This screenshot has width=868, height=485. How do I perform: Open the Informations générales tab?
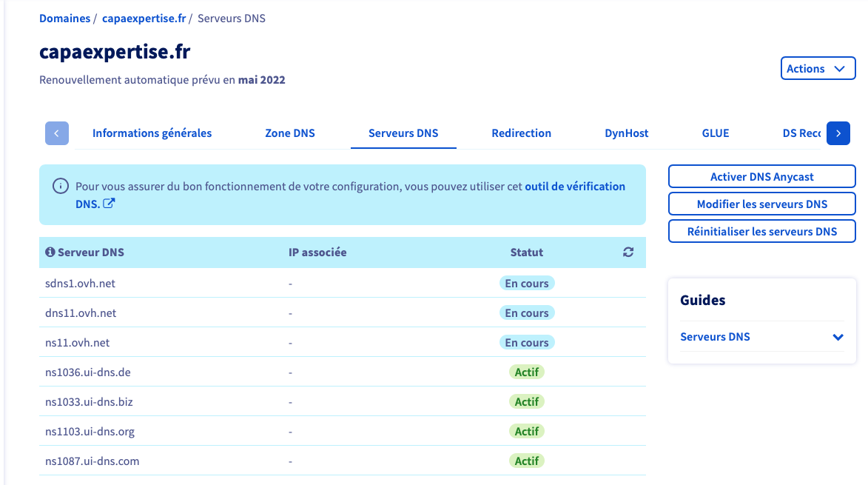coord(152,133)
